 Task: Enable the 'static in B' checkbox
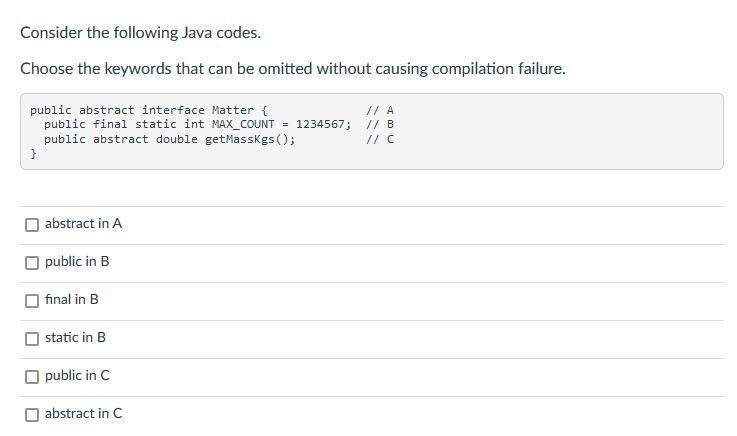32,339
